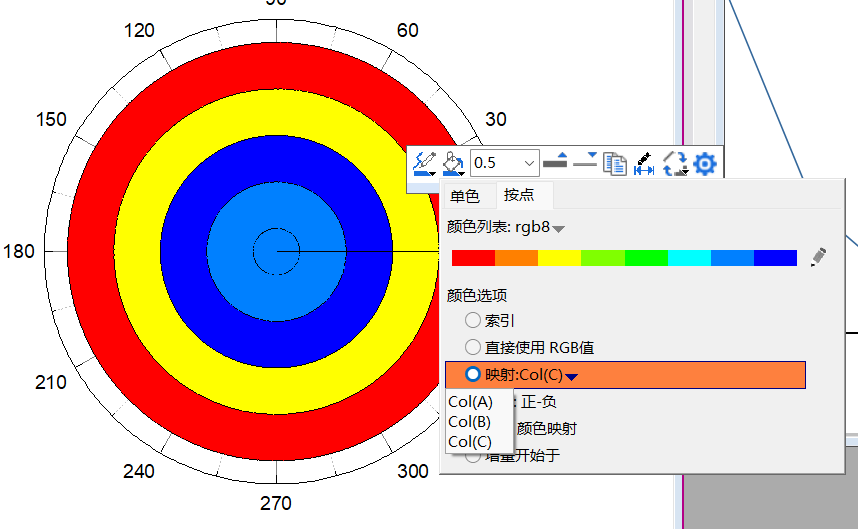Select the 映射:Col(C) radio button
The height and width of the screenshot is (529, 858).
tap(473, 375)
